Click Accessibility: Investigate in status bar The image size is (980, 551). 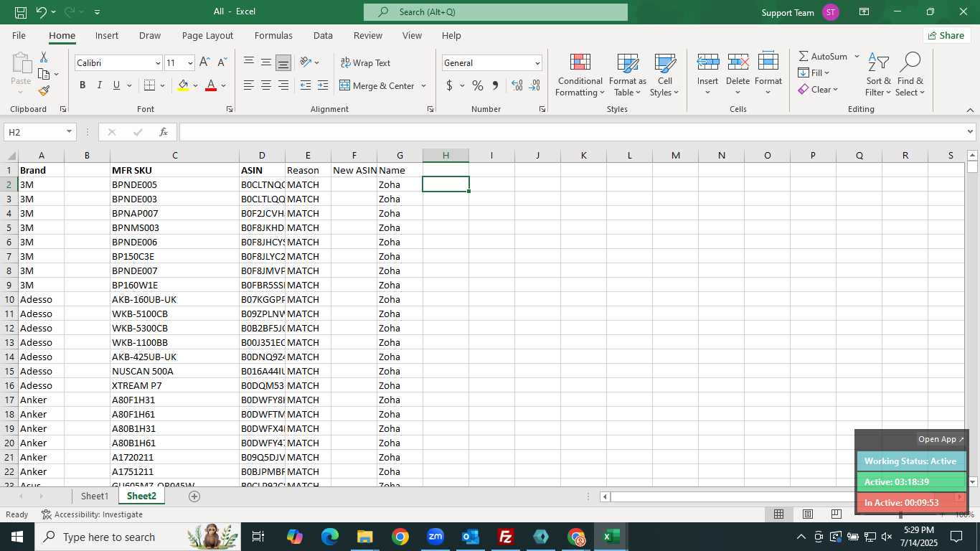pos(92,514)
